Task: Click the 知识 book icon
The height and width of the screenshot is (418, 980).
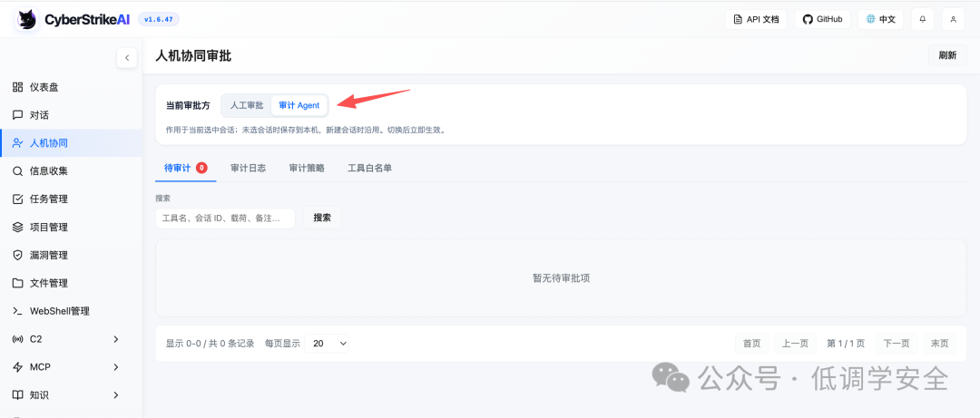Action: point(17,395)
